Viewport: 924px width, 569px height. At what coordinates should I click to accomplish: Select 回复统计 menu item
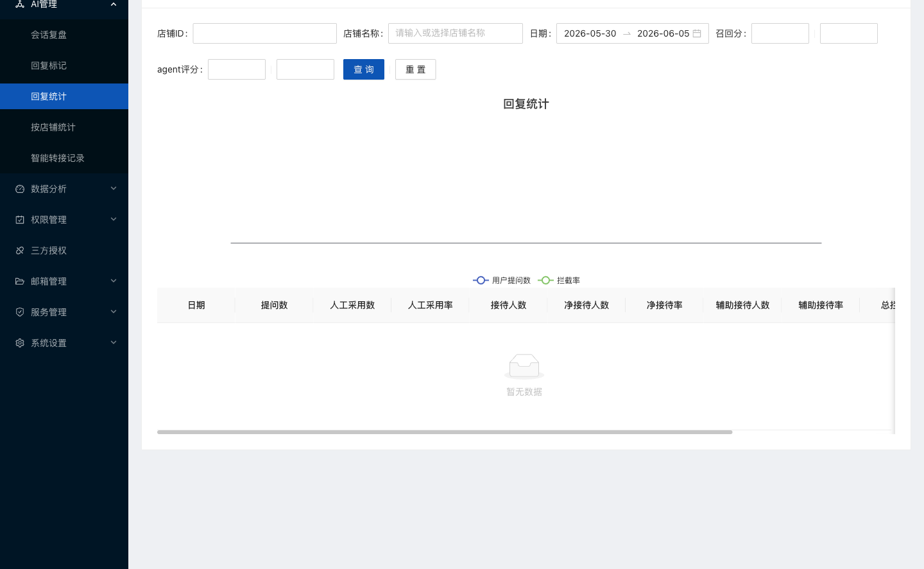pos(64,96)
